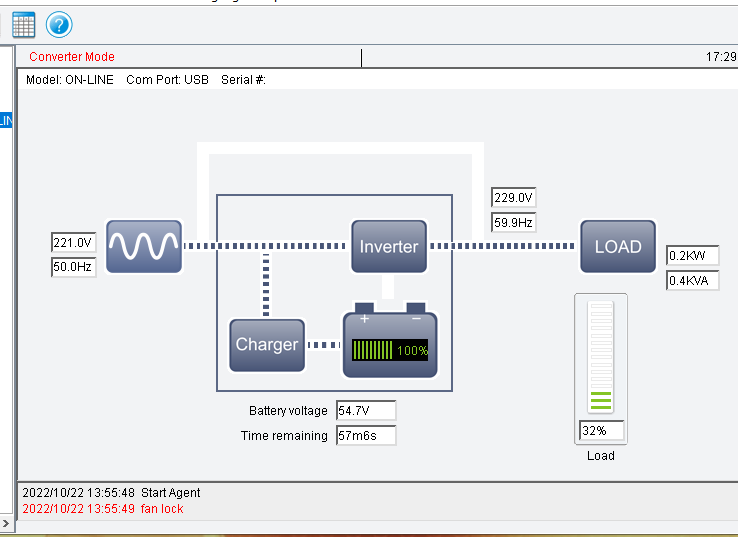Viewport: 738px width, 537px height.
Task: Click the AC input sine wave icon
Action: click(x=143, y=246)
